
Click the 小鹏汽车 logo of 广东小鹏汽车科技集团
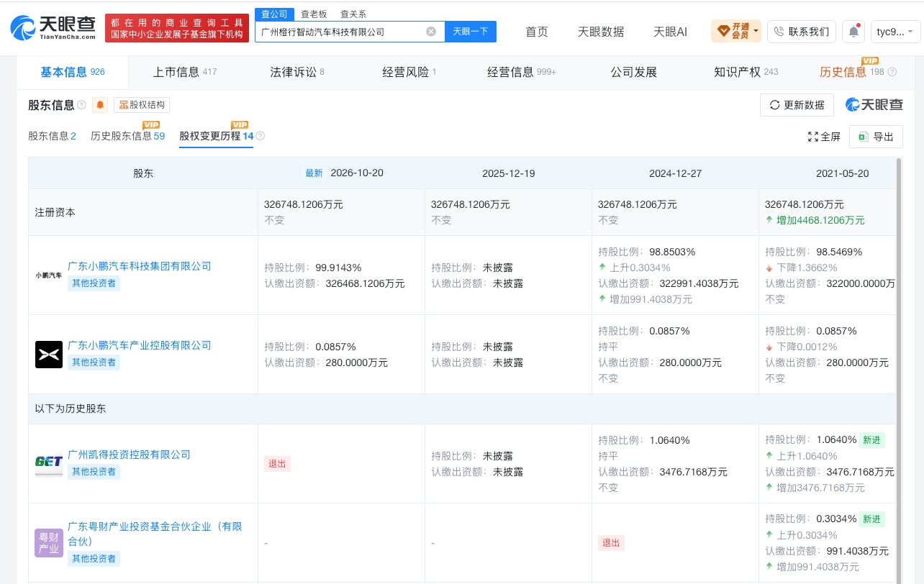pos(49,275)
